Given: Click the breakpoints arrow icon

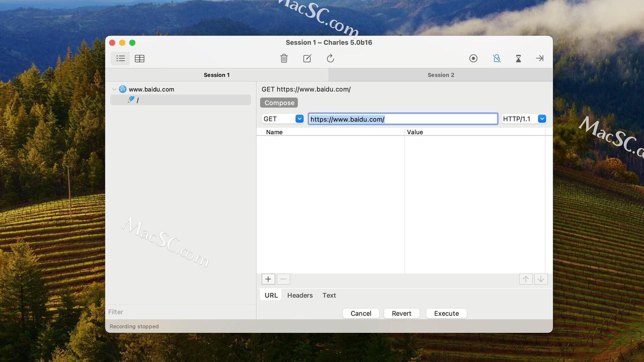Looking at the screenshot, I should tap(540, 58).
